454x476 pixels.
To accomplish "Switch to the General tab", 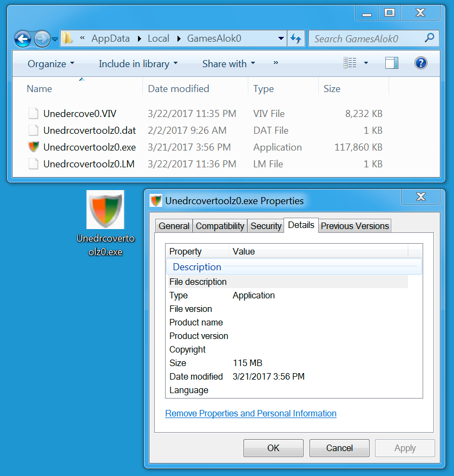I will click(174, 226).
